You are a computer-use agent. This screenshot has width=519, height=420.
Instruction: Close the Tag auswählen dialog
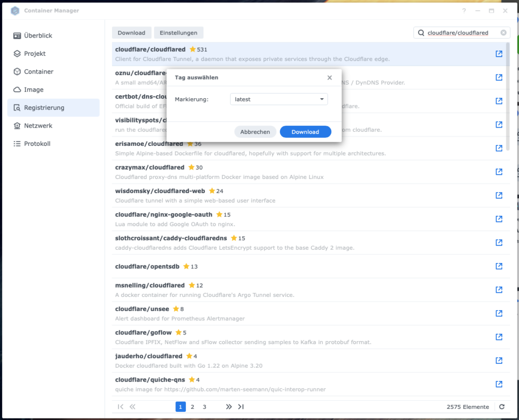[329, 78]
